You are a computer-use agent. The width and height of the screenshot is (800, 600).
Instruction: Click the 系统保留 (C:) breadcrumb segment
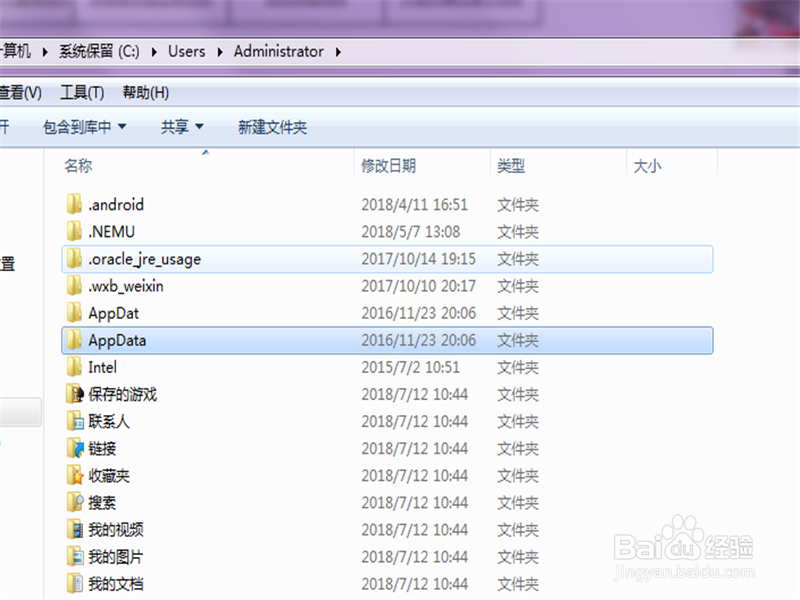(99, 52)
